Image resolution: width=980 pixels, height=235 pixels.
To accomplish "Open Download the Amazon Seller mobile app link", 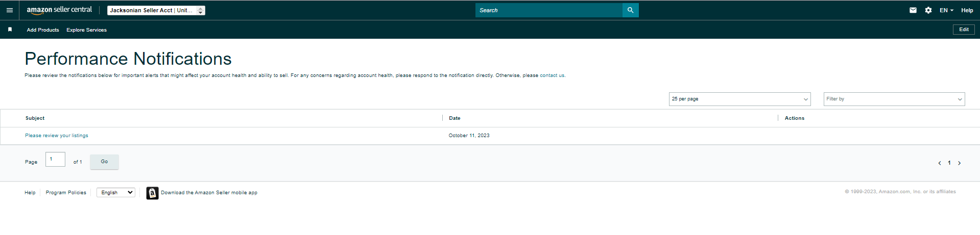I will point(209,193).
